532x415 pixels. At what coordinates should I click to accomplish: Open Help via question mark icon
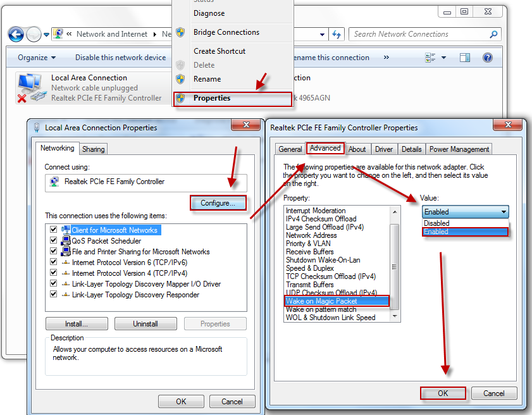488,58
